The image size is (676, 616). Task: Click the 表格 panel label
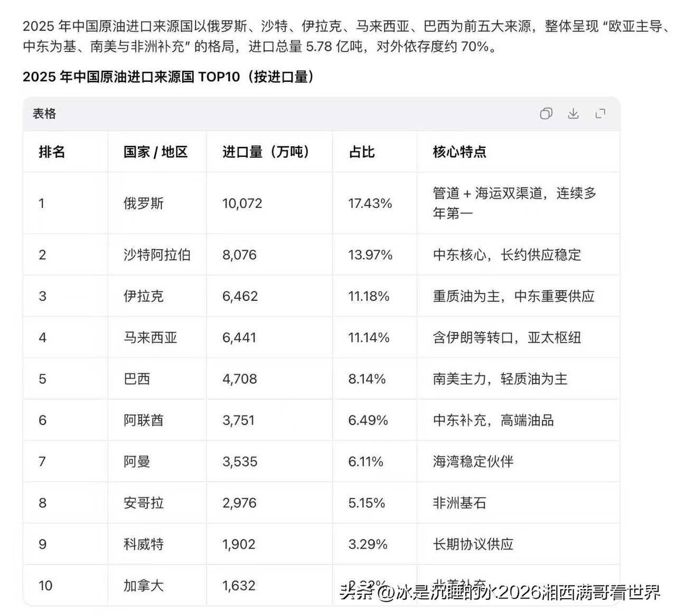(43, 114)
